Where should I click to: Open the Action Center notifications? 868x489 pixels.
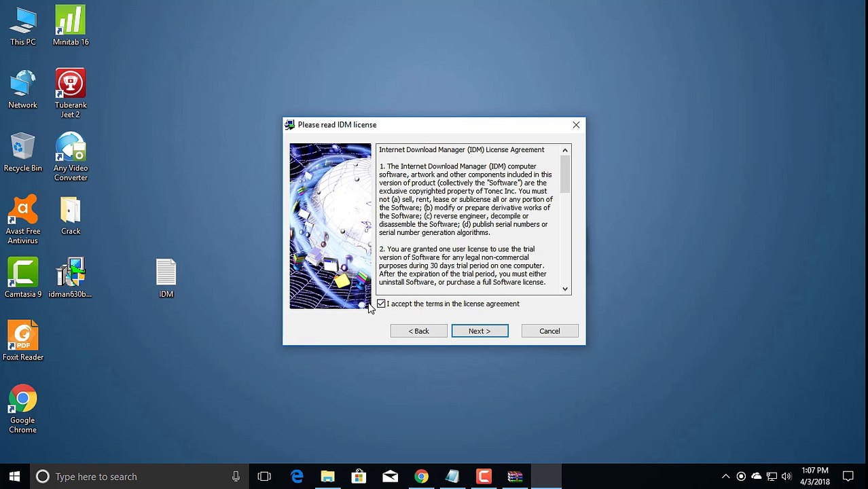pyautogui.click(x=848, y=476)
